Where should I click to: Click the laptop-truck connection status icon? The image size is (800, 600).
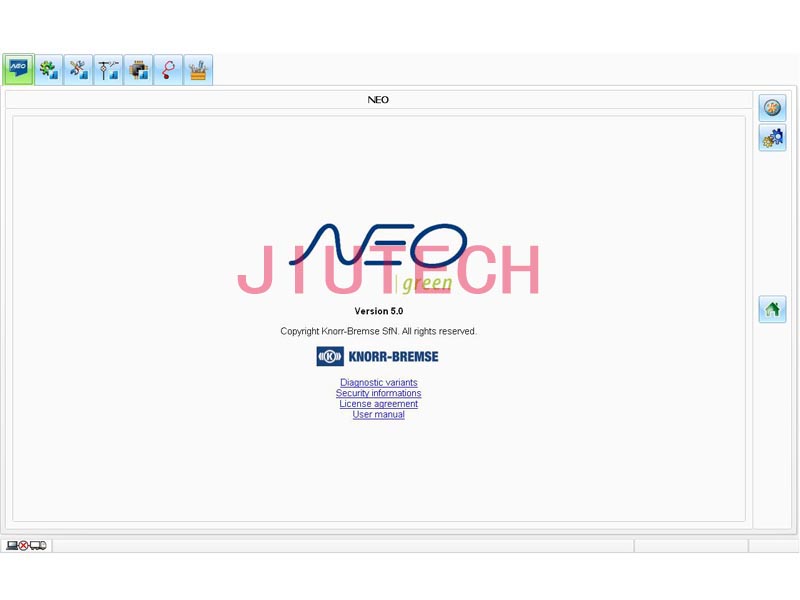point(26,546)
